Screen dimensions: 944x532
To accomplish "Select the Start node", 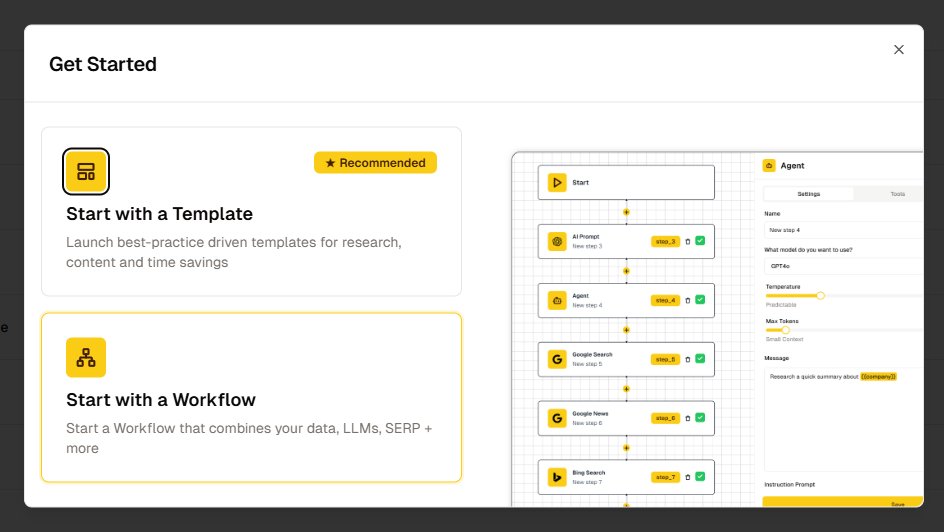I will coord(626,182).
